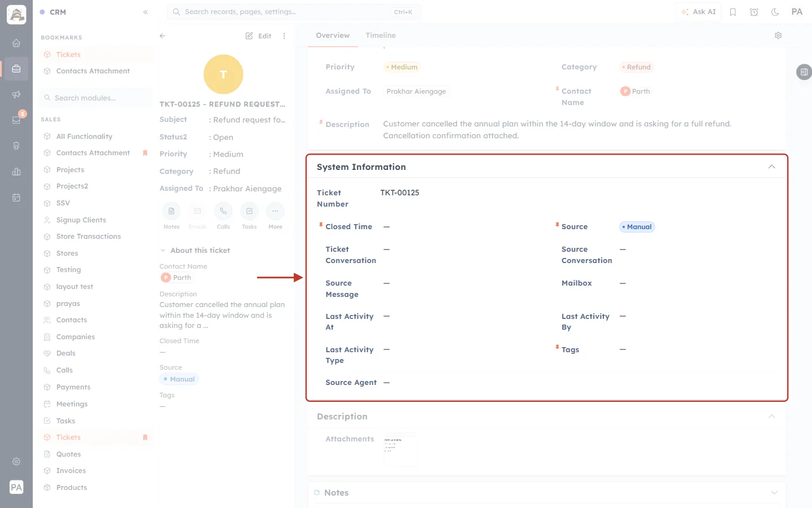This screenshot has height=508, width=812.
Task: Click the Search modules field
Action: (96, 98)
